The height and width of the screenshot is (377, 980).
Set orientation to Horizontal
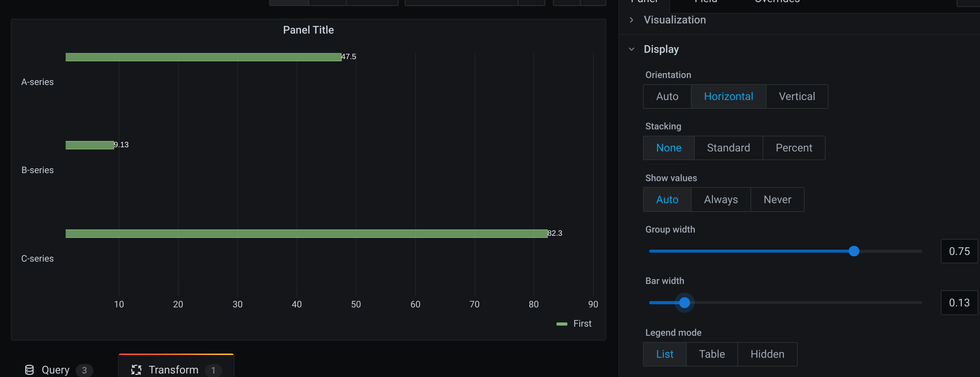click(728, 97)
